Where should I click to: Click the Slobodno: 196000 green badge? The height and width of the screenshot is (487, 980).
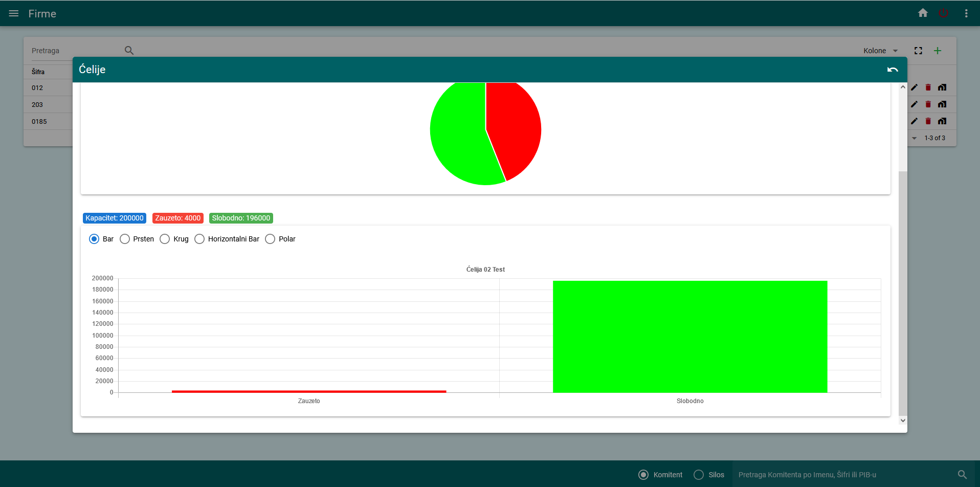[x=241, y=218]
